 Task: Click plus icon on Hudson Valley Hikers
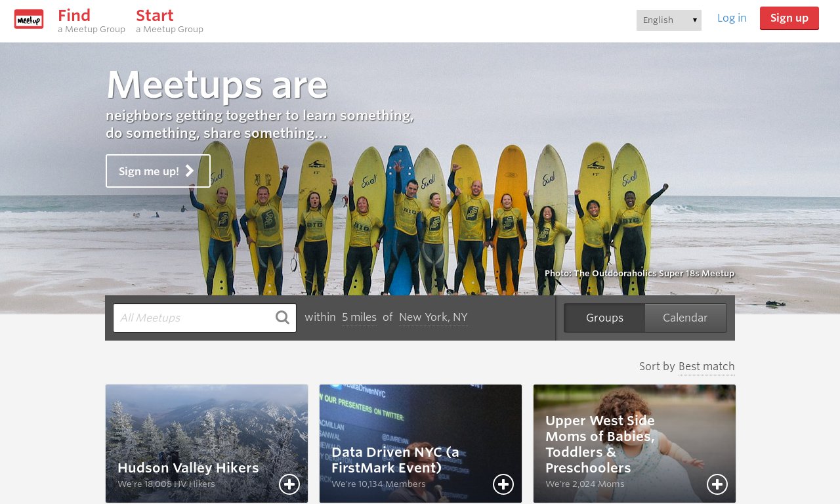289,484
